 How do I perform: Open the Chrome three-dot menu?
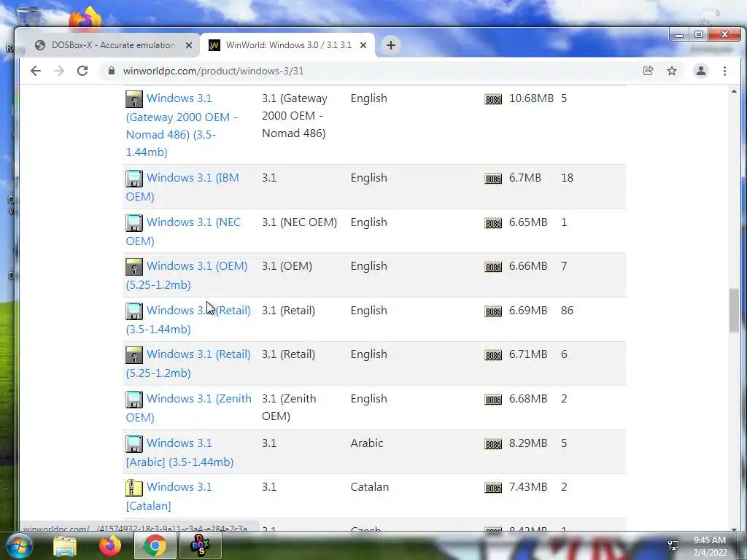tap(724, 71)
